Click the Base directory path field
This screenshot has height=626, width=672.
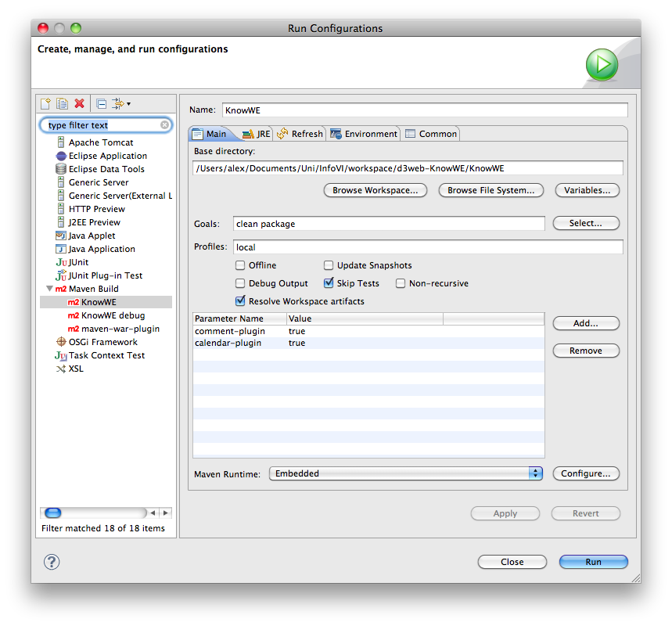[x=408, y=168]
